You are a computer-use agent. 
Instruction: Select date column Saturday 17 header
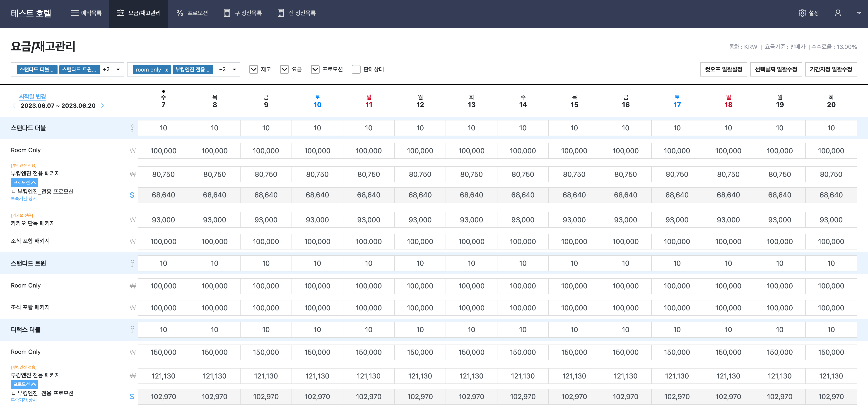pos(677,101)
